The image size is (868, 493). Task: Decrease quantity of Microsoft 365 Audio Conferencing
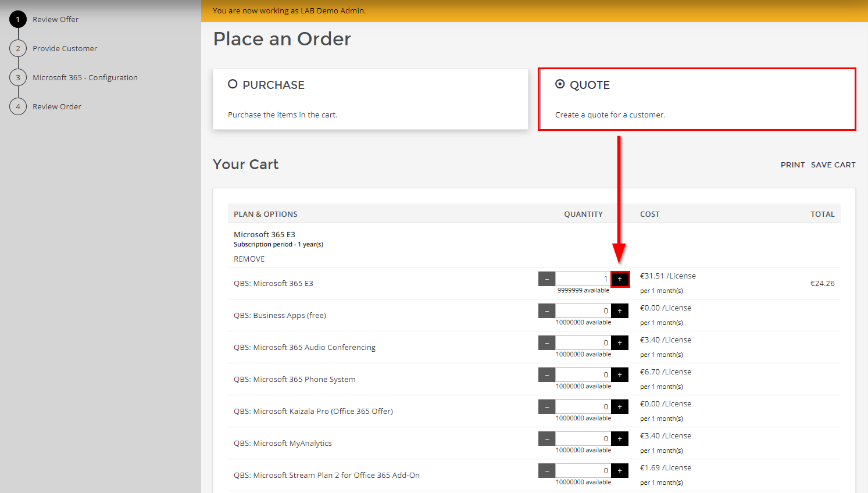point(547,343)
